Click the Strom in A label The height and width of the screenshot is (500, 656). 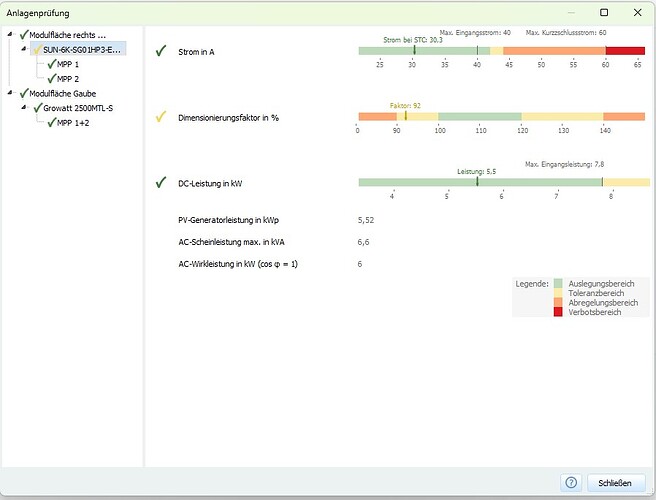(196, 52)
